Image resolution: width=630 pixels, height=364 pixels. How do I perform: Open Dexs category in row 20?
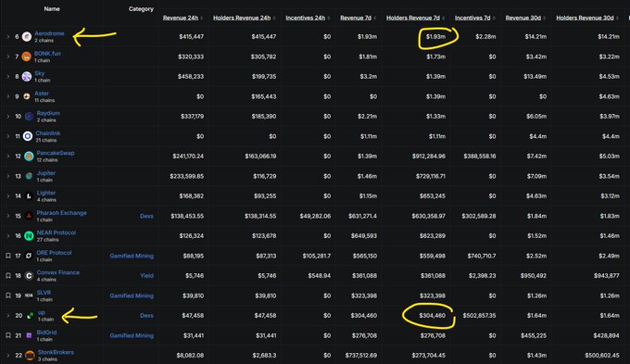click(x=146, y=316)
